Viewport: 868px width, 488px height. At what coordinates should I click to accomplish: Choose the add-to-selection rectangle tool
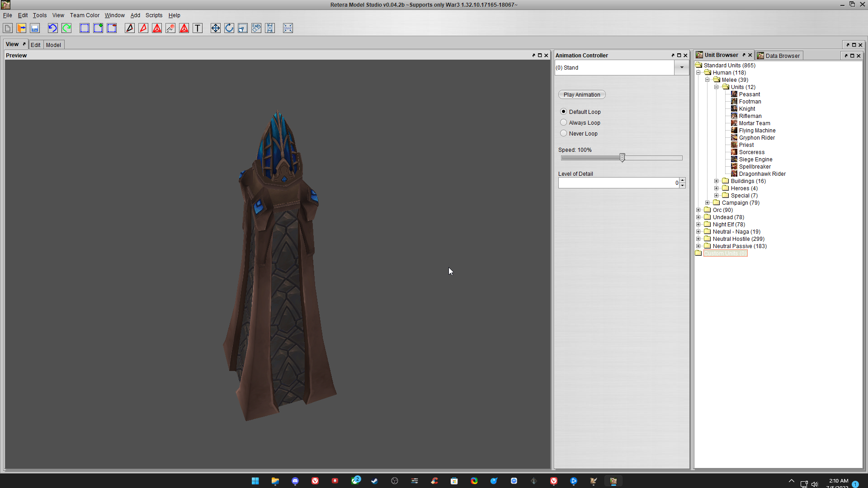pos(98,28)
